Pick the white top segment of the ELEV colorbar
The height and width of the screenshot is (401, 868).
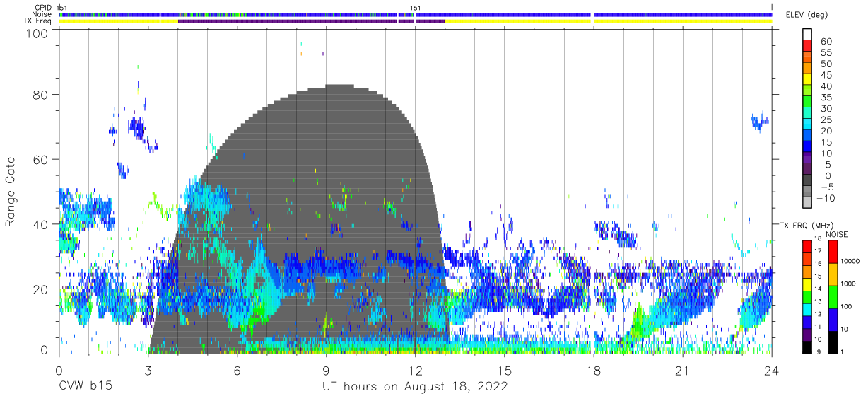pyautogui.click(x=807, y=35)
